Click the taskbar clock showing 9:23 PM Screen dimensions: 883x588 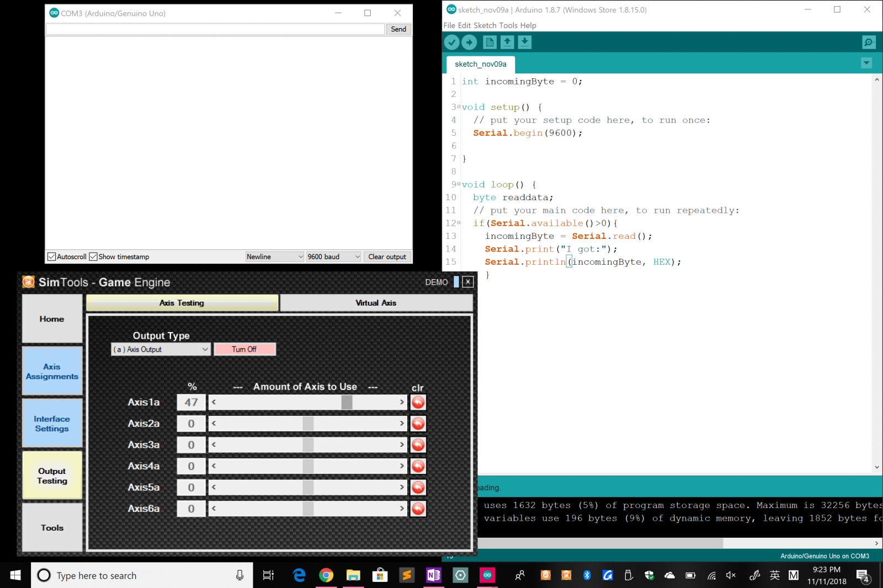coord(827,575)
